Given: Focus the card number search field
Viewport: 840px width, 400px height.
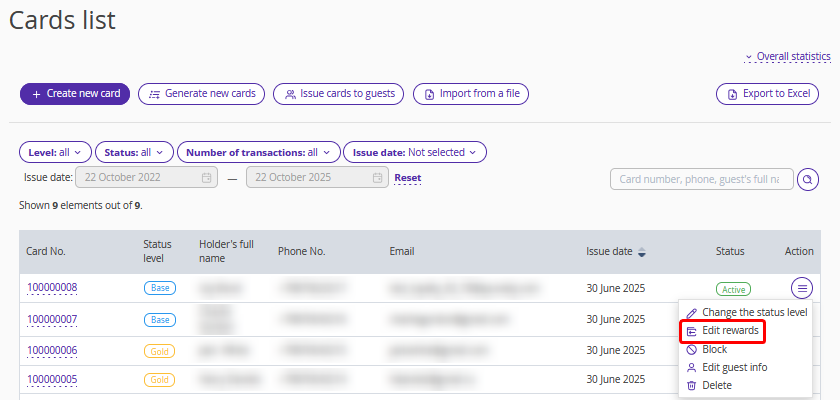Looking at the screenshot, I should point(701,179).
